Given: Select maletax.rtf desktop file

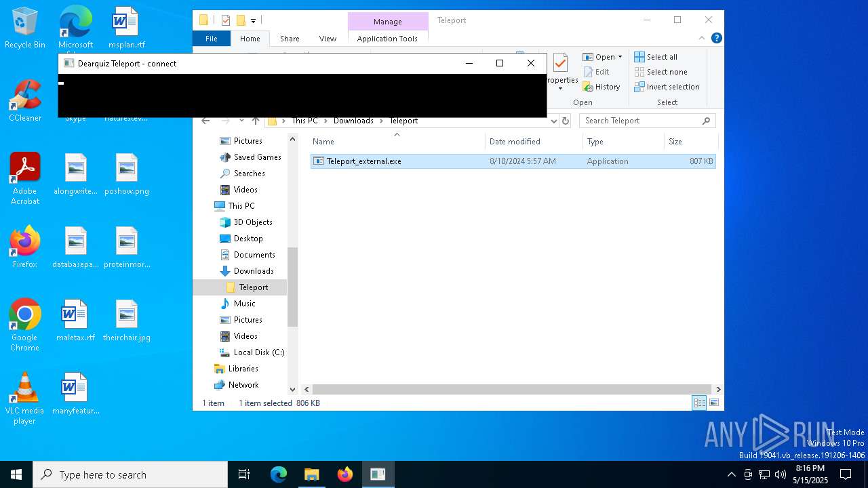Looking at the screenshot, I should [x=75, y=321].
